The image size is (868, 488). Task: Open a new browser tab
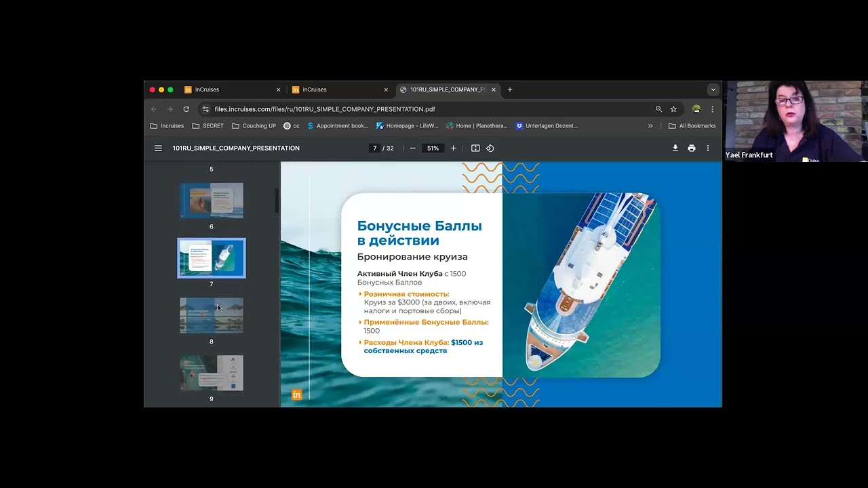tap(510, 89)
